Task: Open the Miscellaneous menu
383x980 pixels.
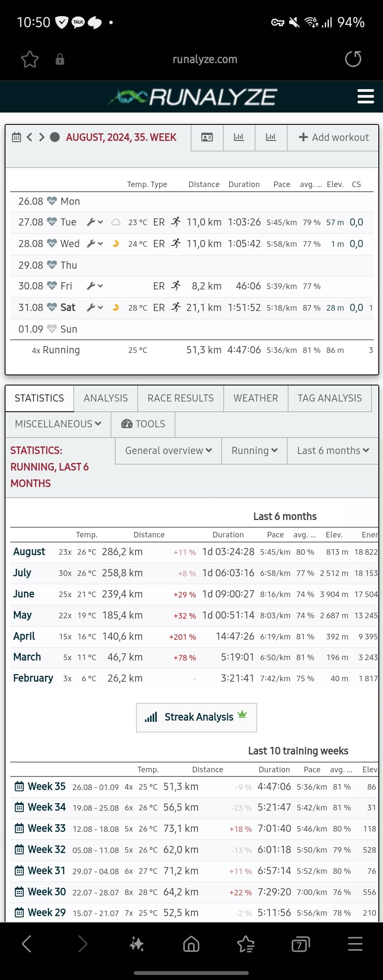Action: 58,424
